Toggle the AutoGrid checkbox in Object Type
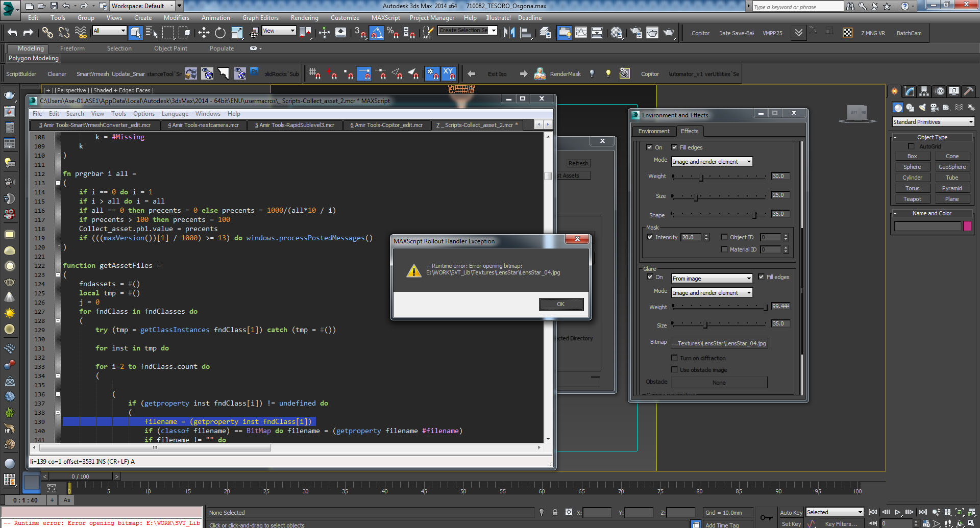The image size is (980, 528). tap(911, 146)
